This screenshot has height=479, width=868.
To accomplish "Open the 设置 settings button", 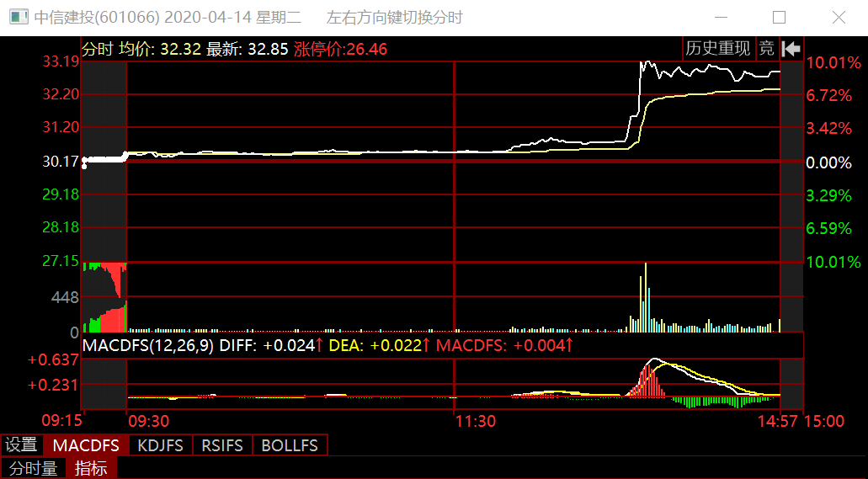I will coord(22,445).
